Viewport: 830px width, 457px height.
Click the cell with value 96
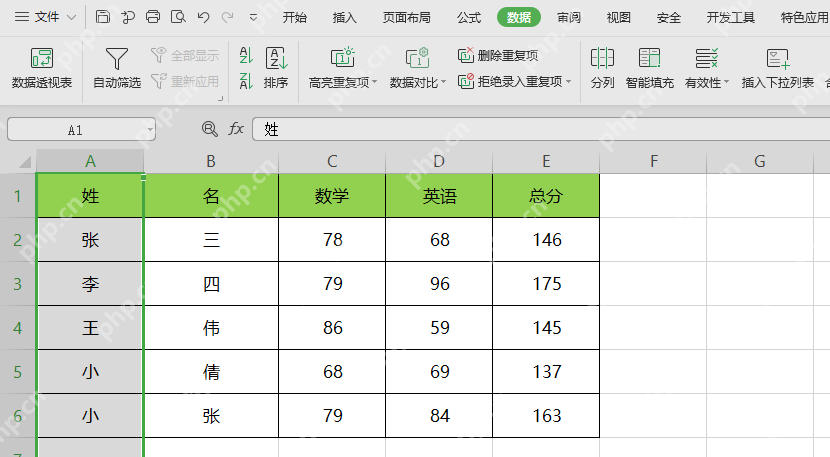coord(439,284)
